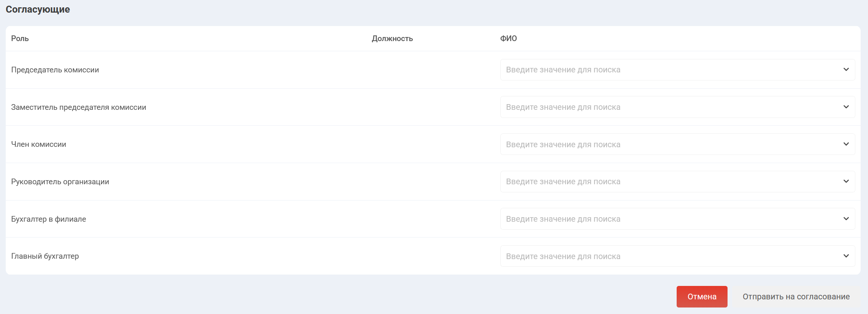Click chevron arrow in Бухгалтер в филиале row
This screenshot has width=868, height=314.
click(x=846, y=219)
